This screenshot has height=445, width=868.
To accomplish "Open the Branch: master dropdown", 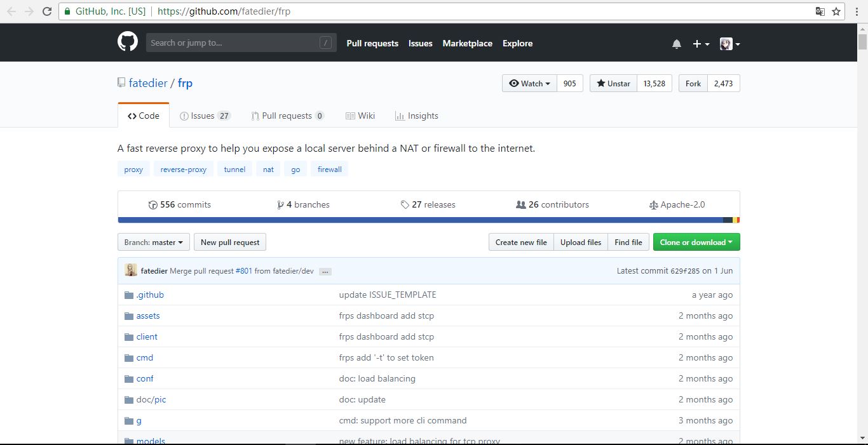I will (154, 242).
